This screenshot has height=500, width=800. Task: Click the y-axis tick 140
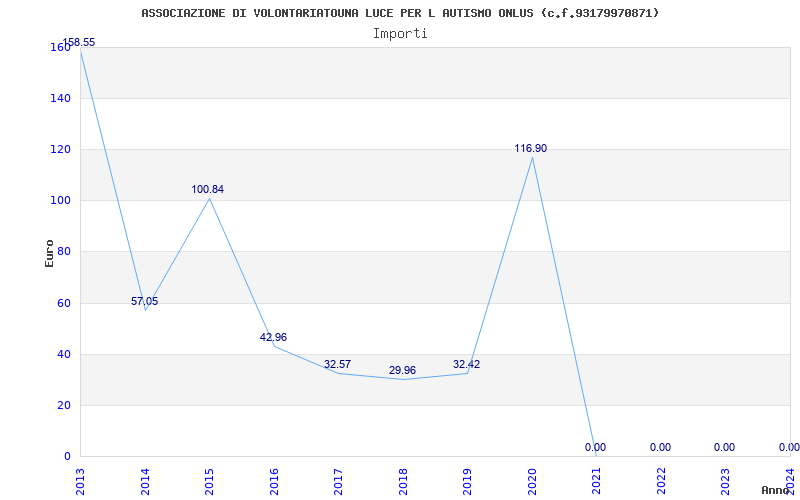tap(60, 98)
